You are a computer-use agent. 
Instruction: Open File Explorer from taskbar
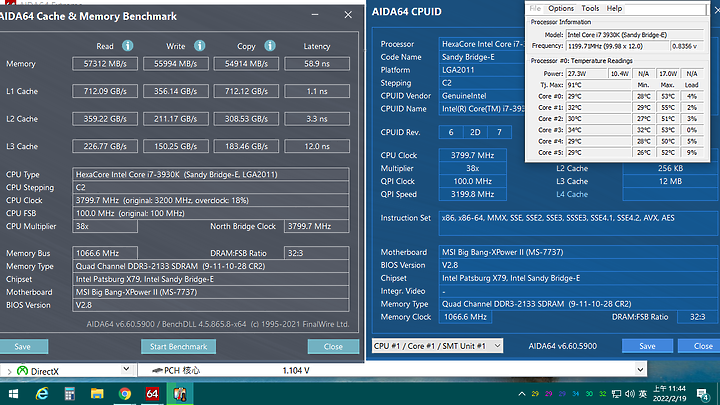97,394
